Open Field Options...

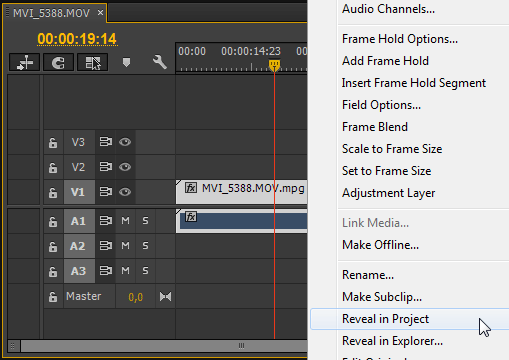click(381, 105)
